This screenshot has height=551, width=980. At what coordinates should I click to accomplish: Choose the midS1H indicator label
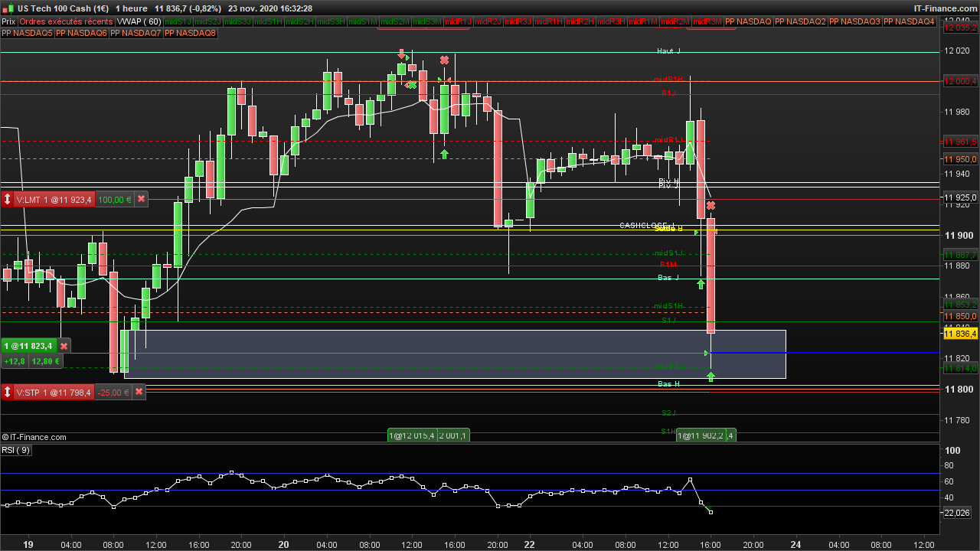point(269,21)
